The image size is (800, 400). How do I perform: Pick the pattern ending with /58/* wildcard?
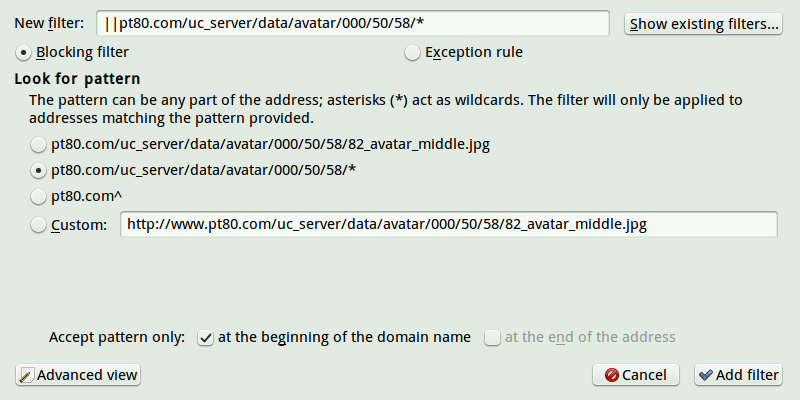38,171
